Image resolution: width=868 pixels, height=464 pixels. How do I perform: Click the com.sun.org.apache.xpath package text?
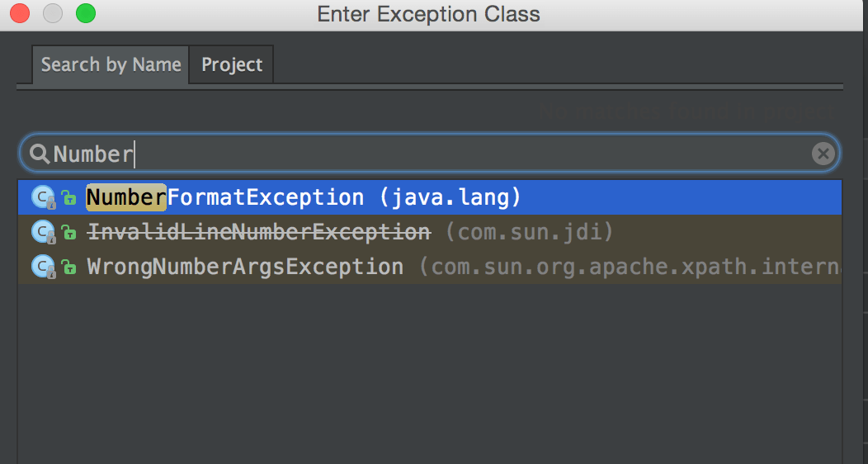[x=629, y=268]
